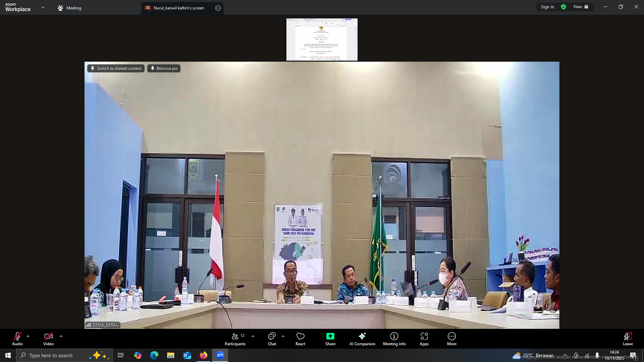Switch to the Meeting tab
Viewport: 644px width, 362px height.
click(x=70, y=8)
